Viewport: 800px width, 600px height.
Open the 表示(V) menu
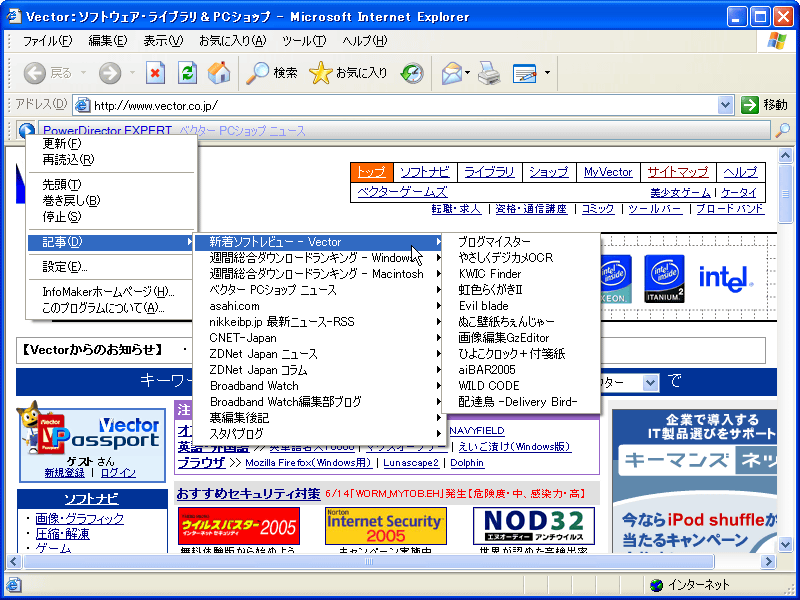163,41
